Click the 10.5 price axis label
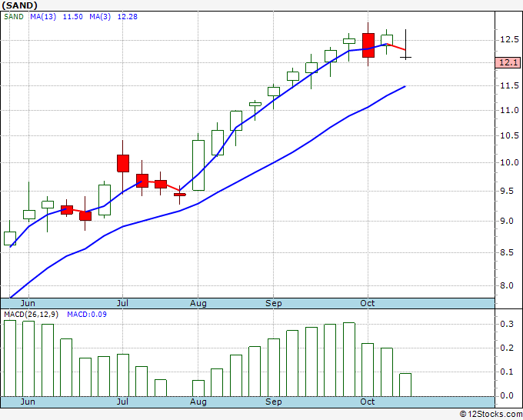Viewport: 523px width, 420px height. 509,135
